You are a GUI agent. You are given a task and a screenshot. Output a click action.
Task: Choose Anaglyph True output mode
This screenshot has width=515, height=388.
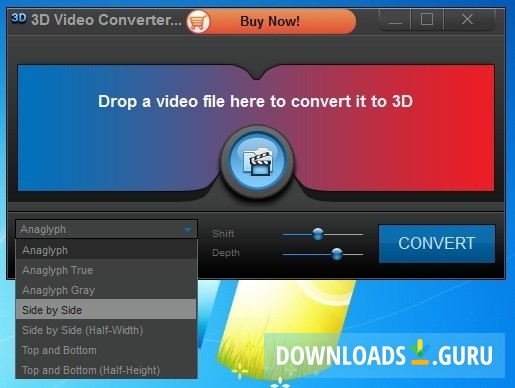(106, 270)
